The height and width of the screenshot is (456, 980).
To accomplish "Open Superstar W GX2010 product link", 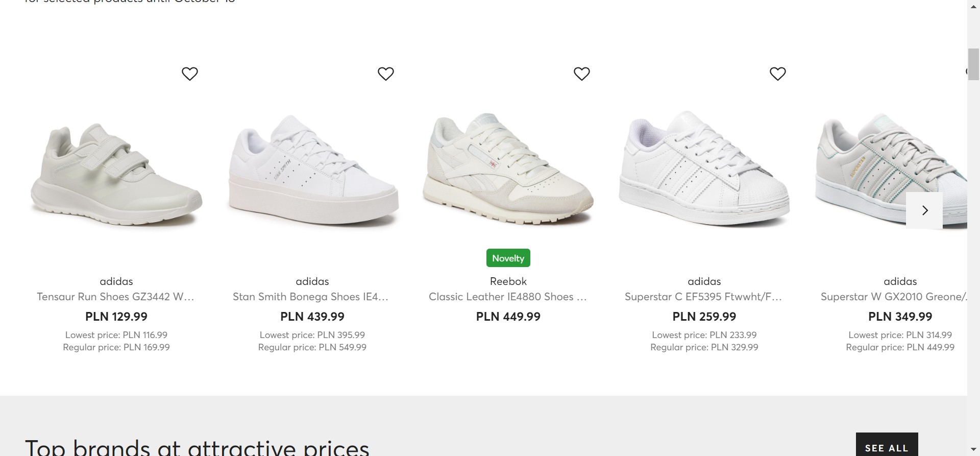I will 893,297.
